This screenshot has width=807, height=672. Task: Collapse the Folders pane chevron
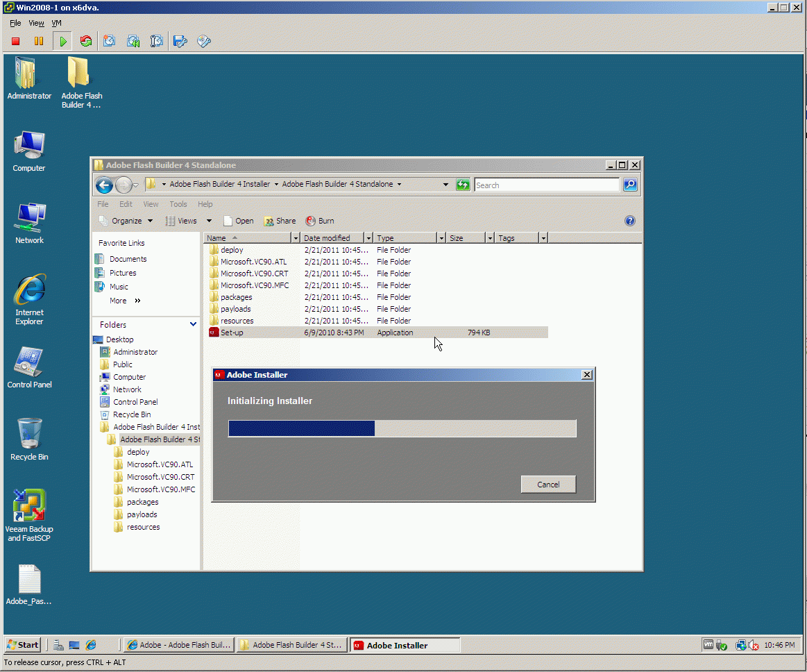coord(193,324)
